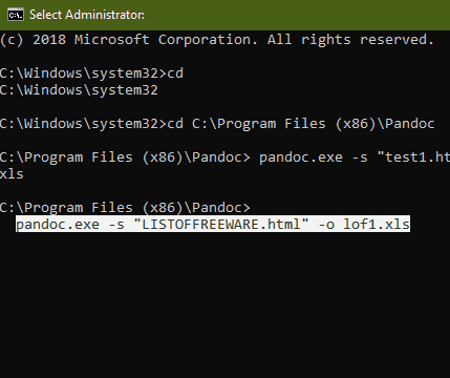Viewport: 450px width, 378px height.
Task: Click 'All rights' in the copyright line
Action: (x=309, y=40)
